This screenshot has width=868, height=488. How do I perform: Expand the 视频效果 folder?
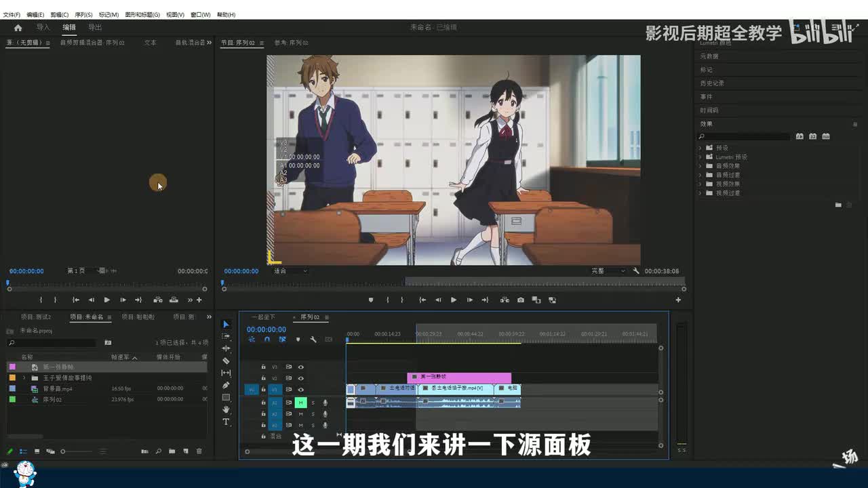[x=701, y=184]
